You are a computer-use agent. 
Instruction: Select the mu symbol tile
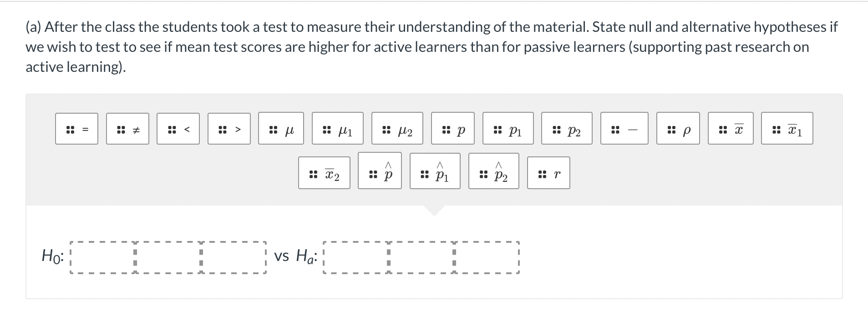click(281, 129)
